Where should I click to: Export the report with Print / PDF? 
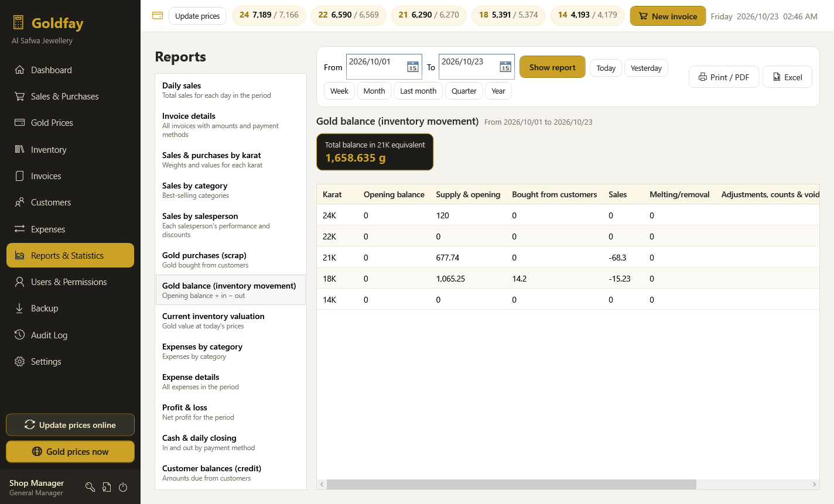[724, 77]
